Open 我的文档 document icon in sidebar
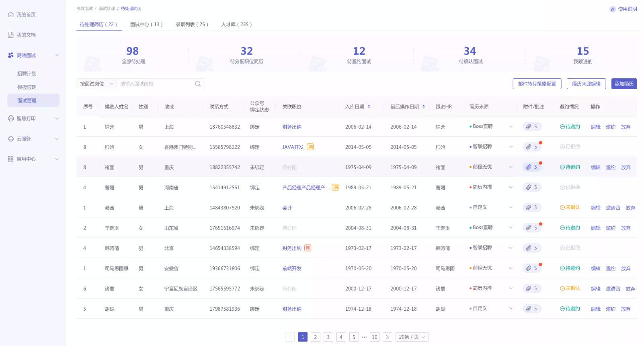Image resolution: width=644 pixels, height=346 pixels. tap(11, 35)
